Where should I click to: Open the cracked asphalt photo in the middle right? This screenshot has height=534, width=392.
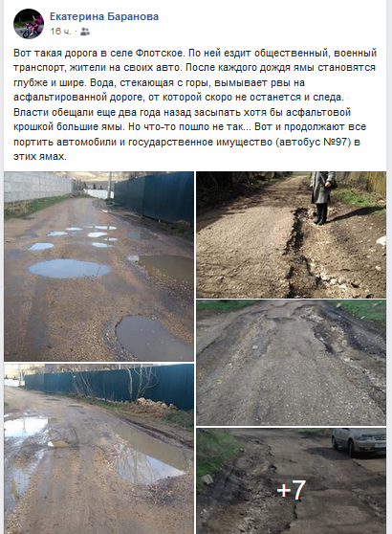click(x=292, y=363)
